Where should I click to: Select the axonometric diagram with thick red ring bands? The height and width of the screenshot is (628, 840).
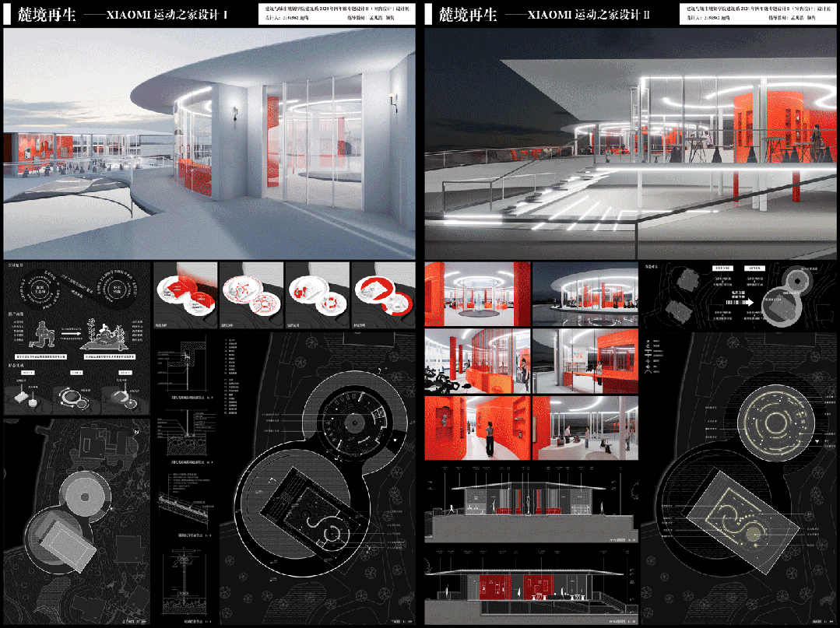[383, 295]
